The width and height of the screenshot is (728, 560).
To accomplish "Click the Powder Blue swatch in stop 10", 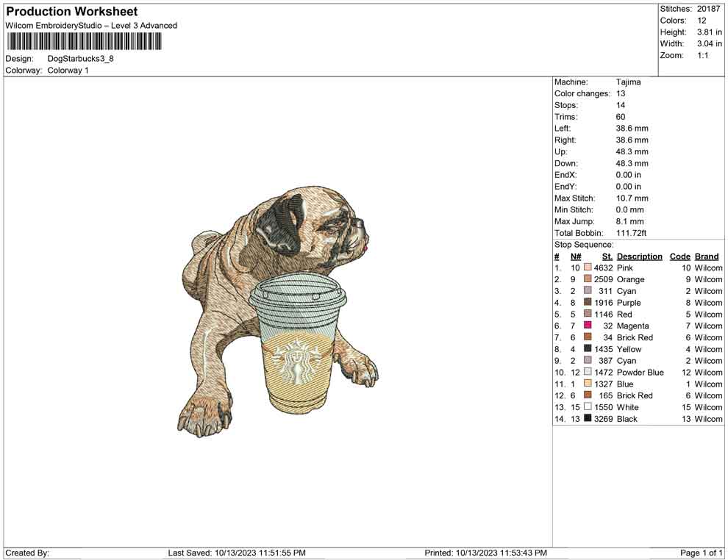I will pos(588,372).
